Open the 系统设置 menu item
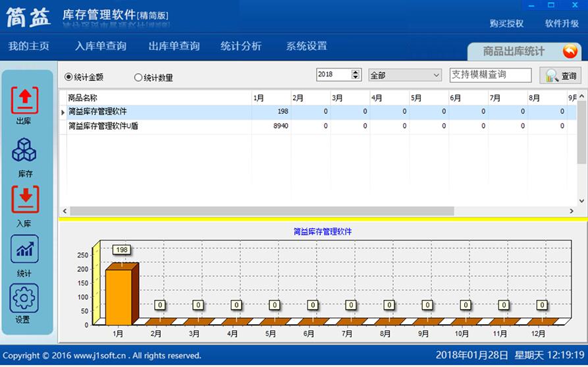 tap(306, 46)
